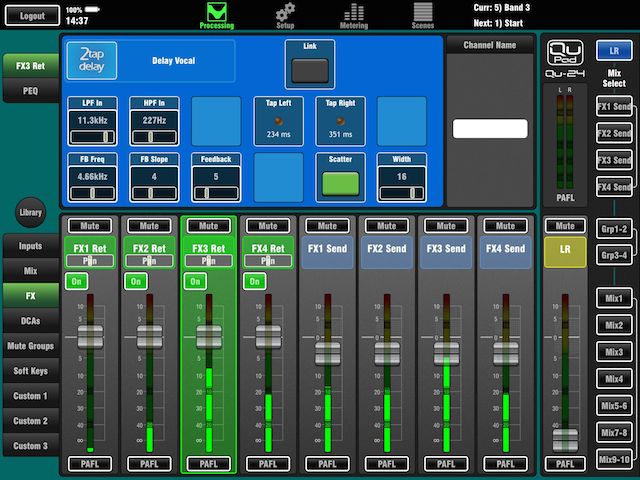Click the Qu-Pad Qu-24 logo
Viewport: 640px width, 480px height.
pyautogui.click(x=565, y=59)
